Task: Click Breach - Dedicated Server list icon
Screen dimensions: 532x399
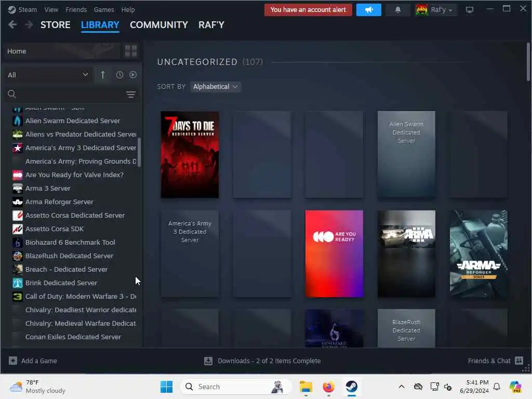Action: (x=17, y=270)
